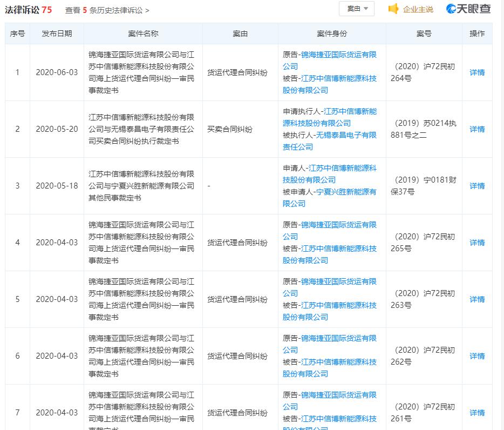
Task: Click the 案由 column header in table
Action: [240, 33]
